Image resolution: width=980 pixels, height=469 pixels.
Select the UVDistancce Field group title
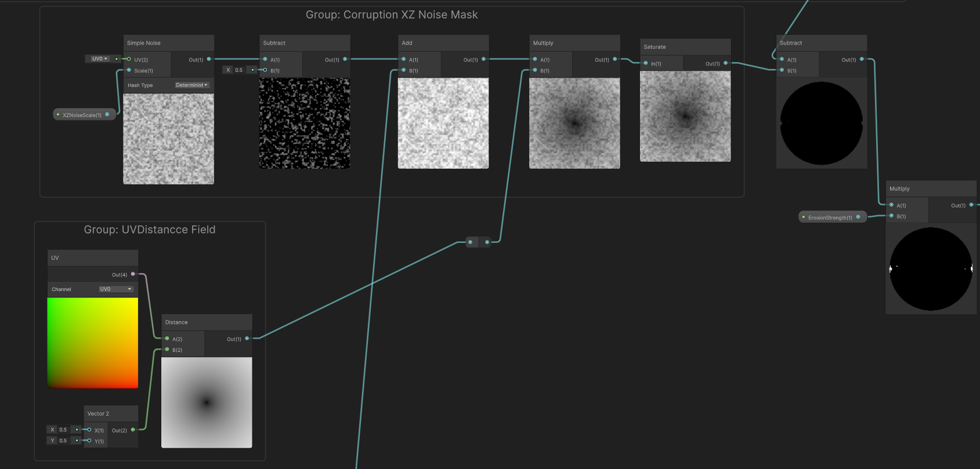150,230
